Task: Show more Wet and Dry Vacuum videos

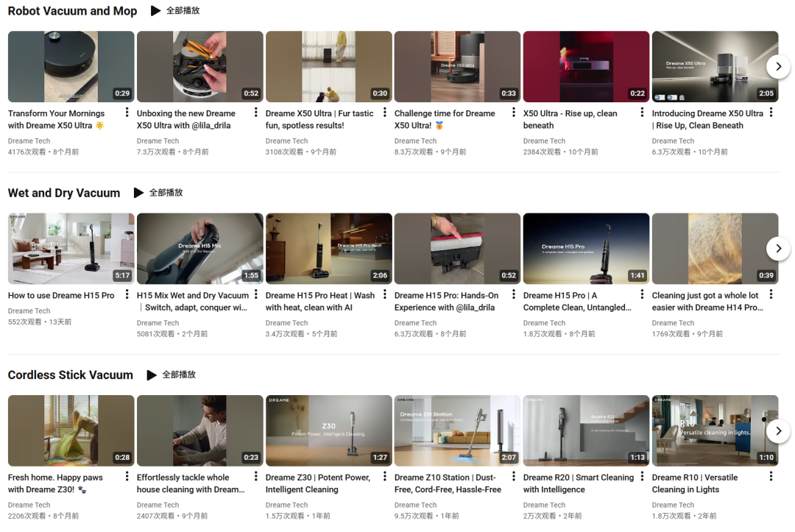Action: coord(778,249)
